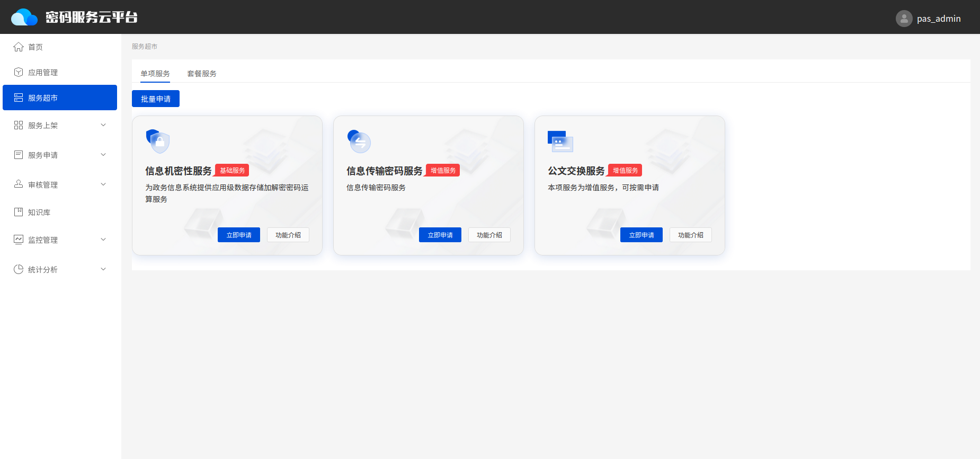The image size is (980, 459).
Task: Click the document screen icon on 公文交换服务
Action: pyautogui.click(x=560, y=142)
